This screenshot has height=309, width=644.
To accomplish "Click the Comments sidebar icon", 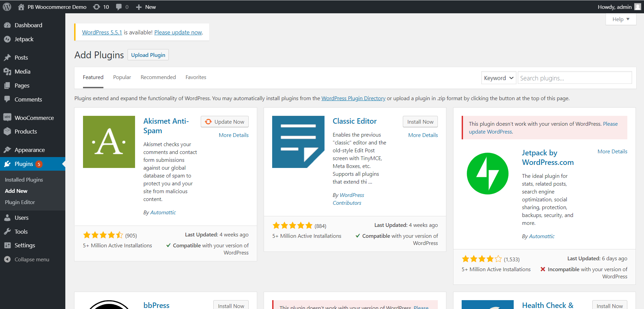I will click(x=7, y=99).
